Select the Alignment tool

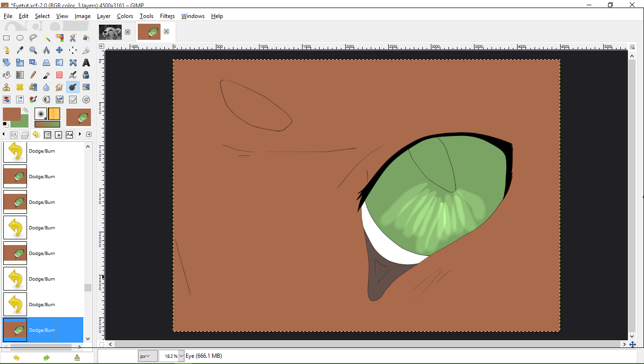(x=73, y=50)
